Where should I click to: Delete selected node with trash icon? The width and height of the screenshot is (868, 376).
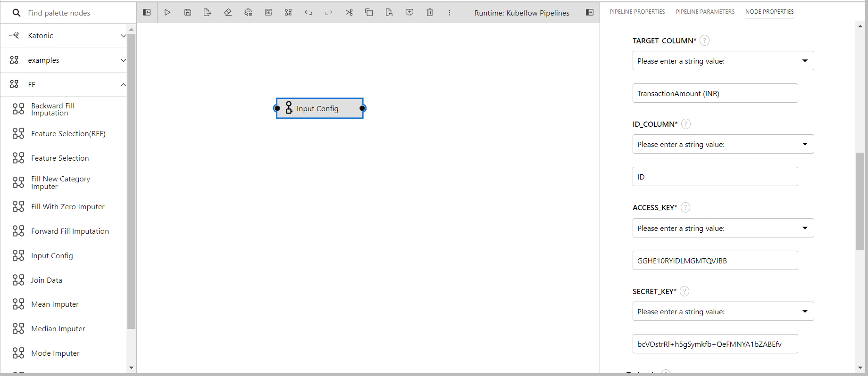point(430,13)
